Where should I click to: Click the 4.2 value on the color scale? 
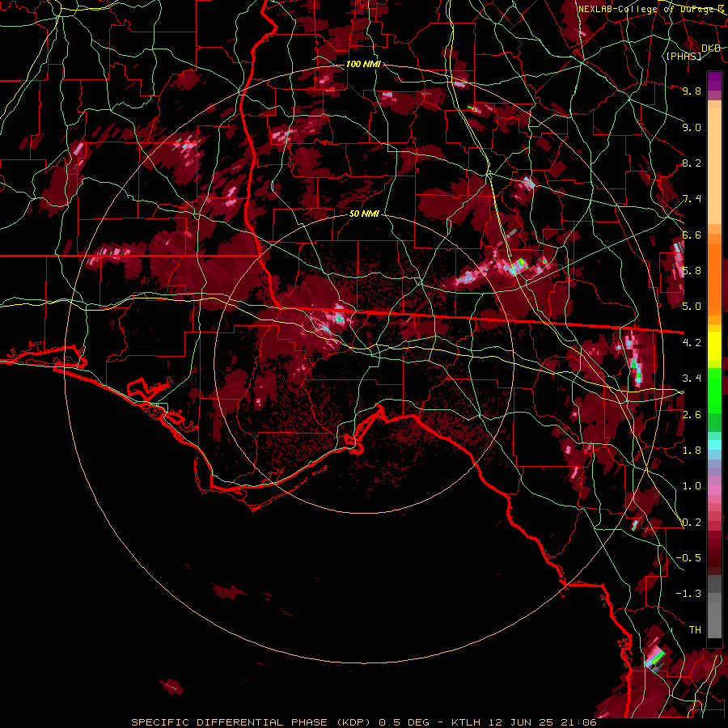coord(692,343)
